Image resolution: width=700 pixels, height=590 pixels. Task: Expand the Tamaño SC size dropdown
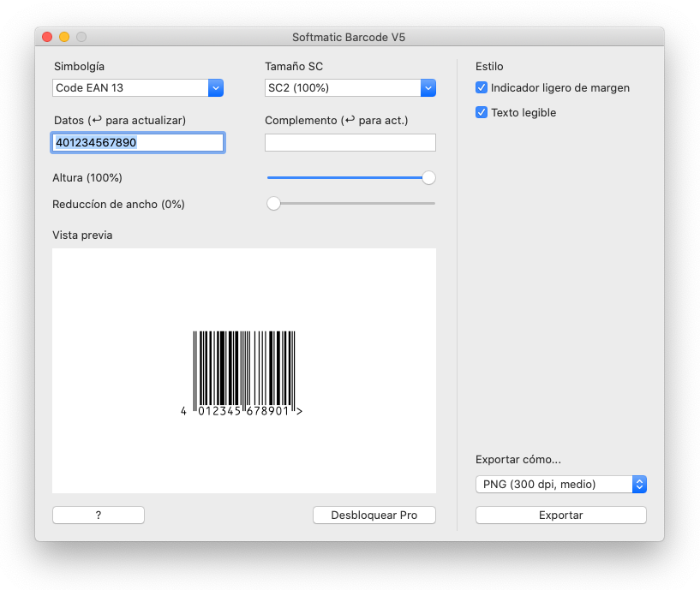point(350,87)
